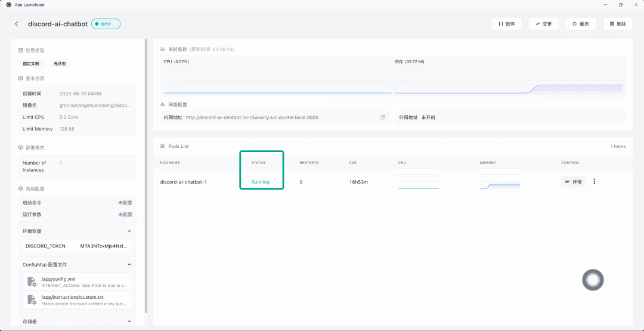644x331 pixels.
Task: Collapse the ConfigMap 配置文件 section
Action: tap(129, 264)
